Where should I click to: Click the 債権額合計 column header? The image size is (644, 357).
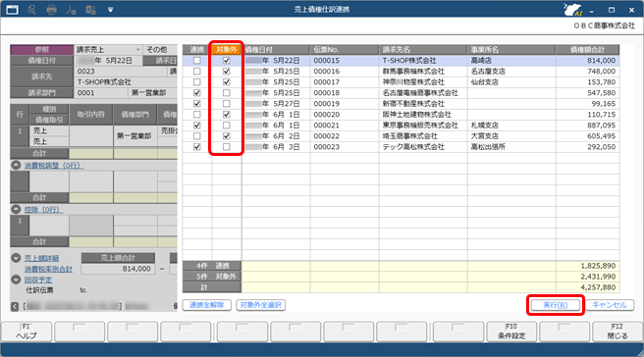coord(587,50)
